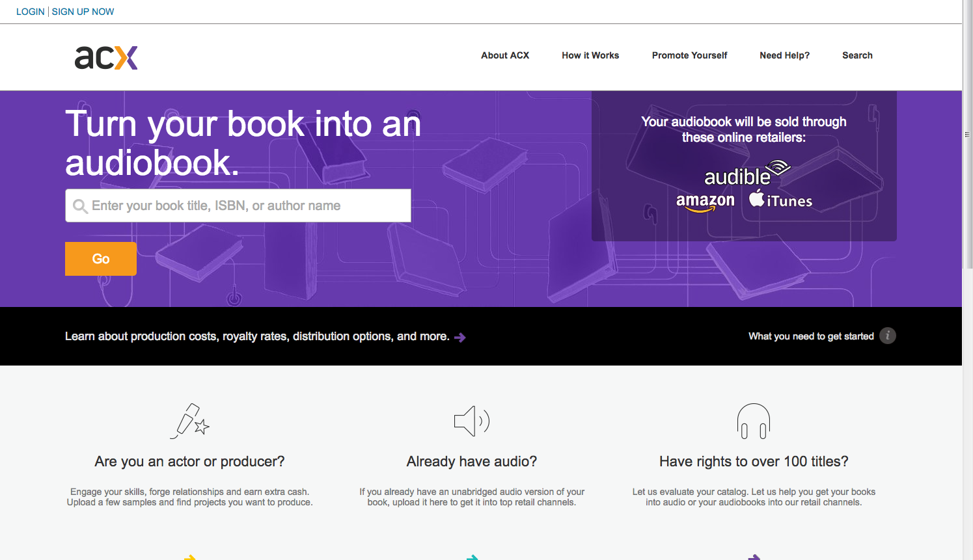Screen dimensions: 973x560
Task: Click the 'unabridged audio version' description text
Action: (472, 497)
